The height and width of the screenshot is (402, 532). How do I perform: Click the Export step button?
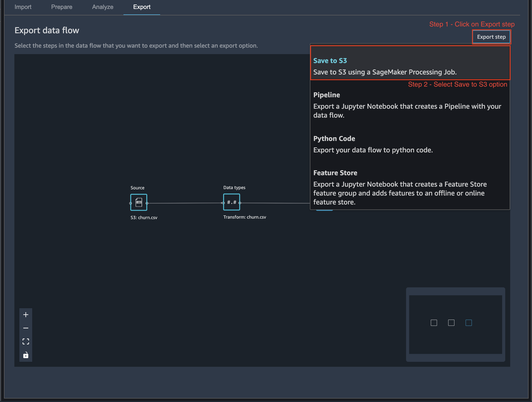[491, 37]
